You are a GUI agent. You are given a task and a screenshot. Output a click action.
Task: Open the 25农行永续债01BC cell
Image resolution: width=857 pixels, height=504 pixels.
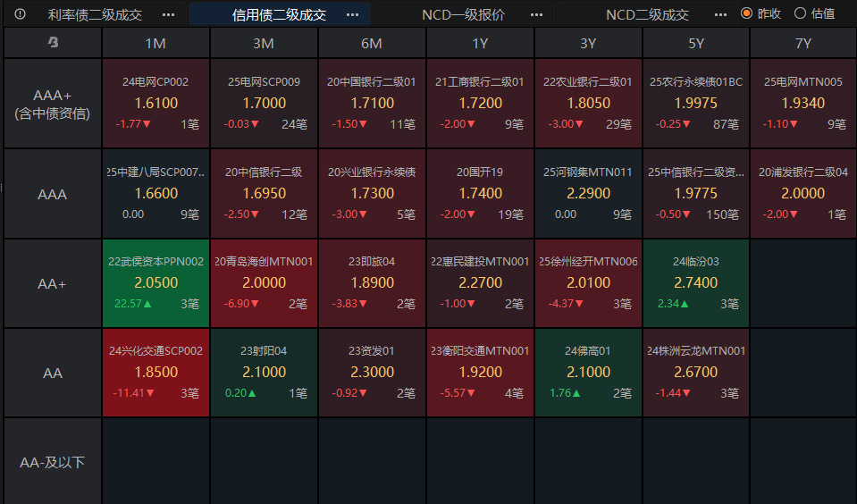pos(696,104)
